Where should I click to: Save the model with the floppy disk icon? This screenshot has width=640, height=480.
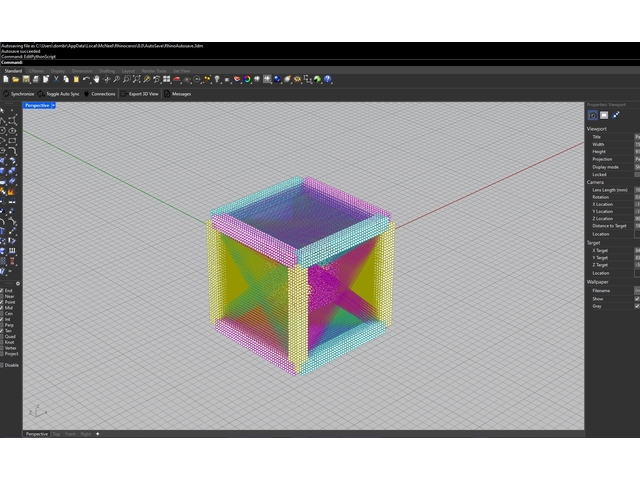coord(26,79)
